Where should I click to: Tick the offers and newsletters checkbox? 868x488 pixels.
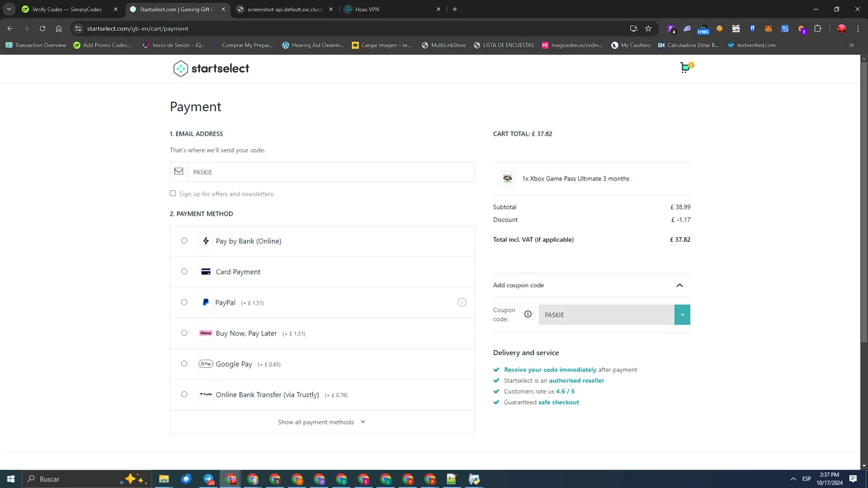point(172,193)
